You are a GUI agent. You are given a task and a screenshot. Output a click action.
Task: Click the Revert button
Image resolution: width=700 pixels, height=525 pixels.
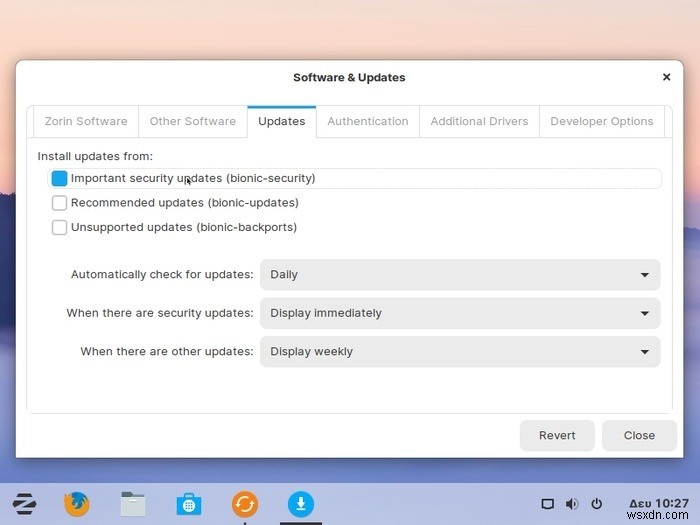click(x=557, y=435)
